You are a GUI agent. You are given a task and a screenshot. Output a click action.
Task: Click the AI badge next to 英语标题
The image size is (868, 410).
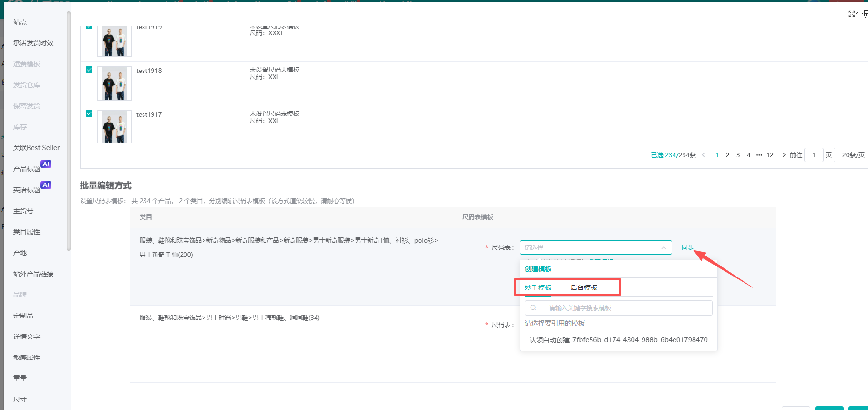point(46,185)
